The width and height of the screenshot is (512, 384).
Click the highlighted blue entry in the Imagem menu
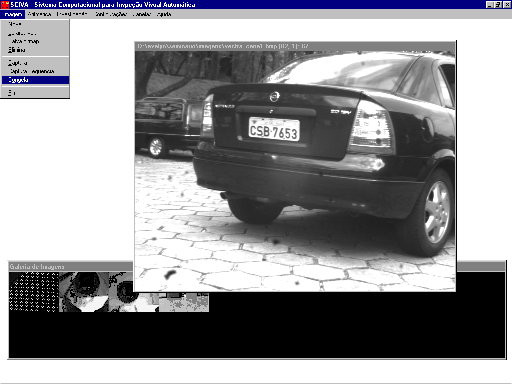tap(35, 80)
